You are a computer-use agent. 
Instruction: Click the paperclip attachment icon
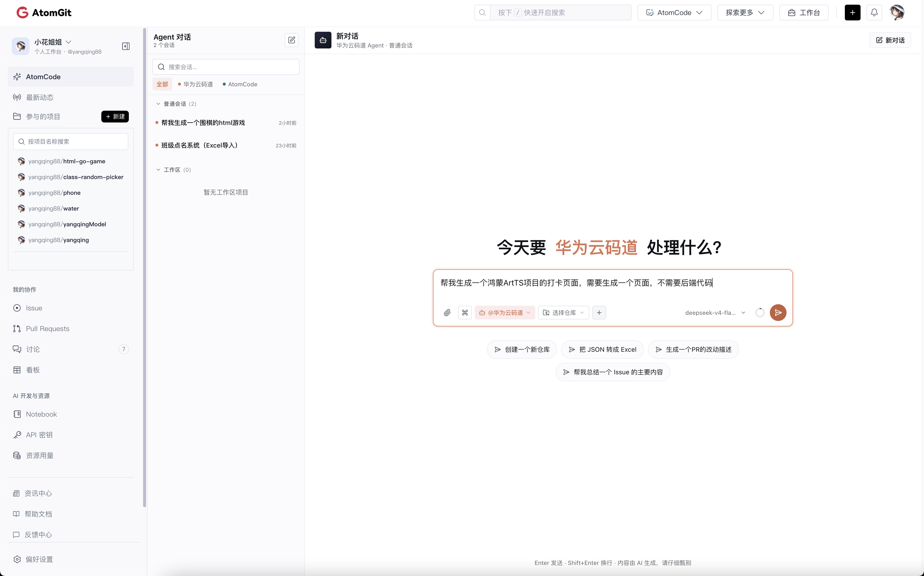tap(447, 313)
